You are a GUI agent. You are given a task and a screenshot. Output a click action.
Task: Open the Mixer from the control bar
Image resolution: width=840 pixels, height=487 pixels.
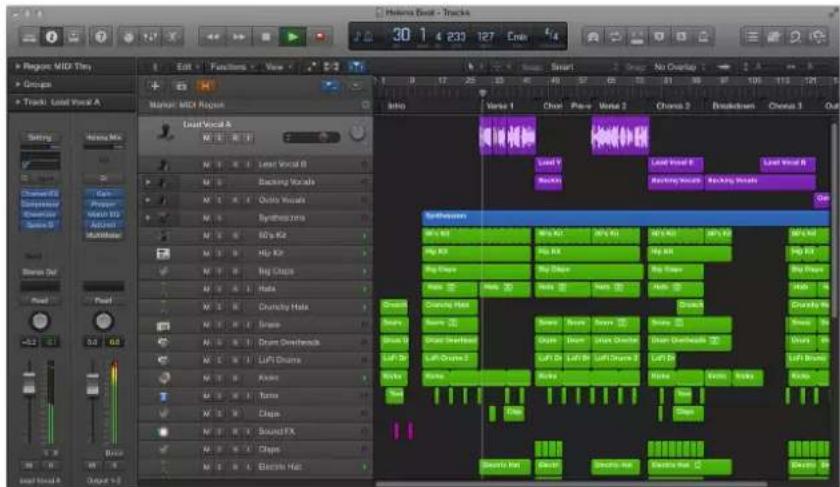pos(151,36)
